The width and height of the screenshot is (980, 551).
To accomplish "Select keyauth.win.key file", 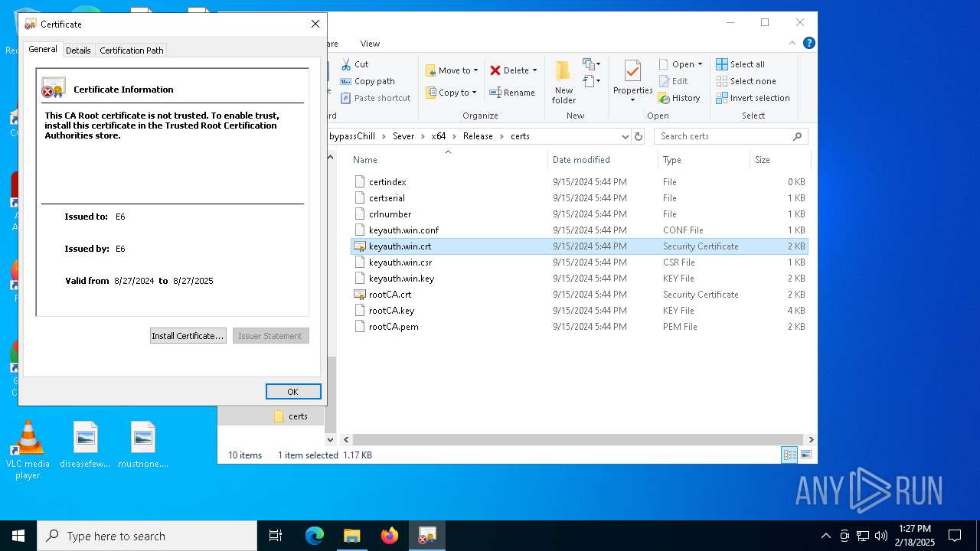I will pos(579,279).
